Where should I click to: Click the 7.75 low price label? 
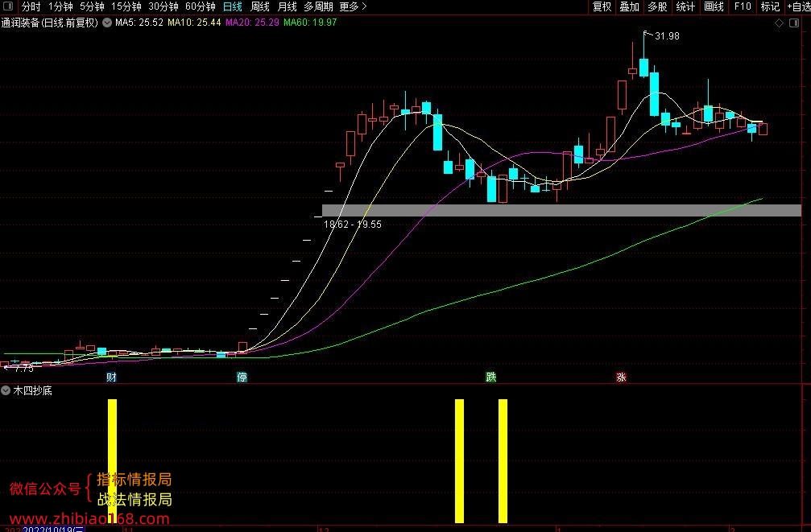click(24, 369)
